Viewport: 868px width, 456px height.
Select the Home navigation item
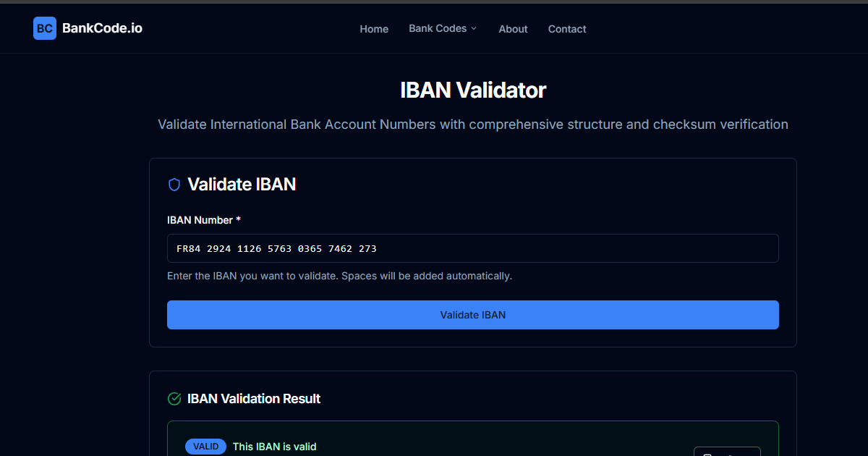(x=374, y=29)
